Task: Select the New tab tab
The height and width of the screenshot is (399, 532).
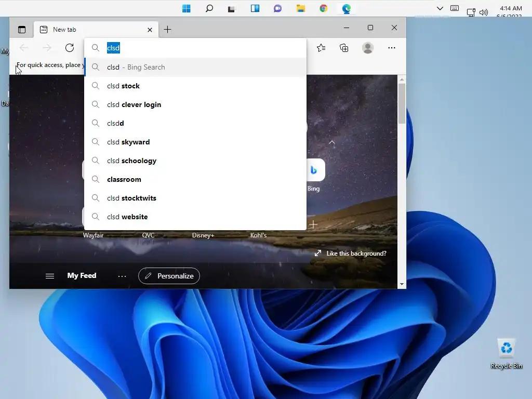Action: point(96,30)
